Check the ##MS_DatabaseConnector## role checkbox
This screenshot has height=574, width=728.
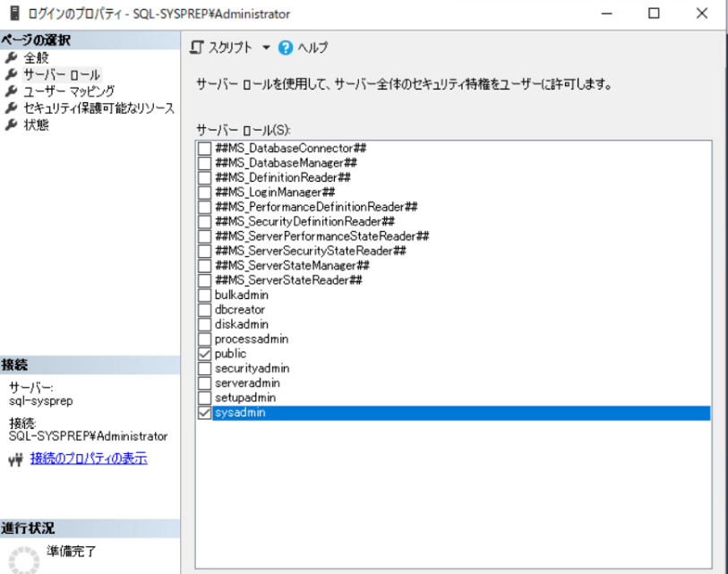[x=204, y=148]
